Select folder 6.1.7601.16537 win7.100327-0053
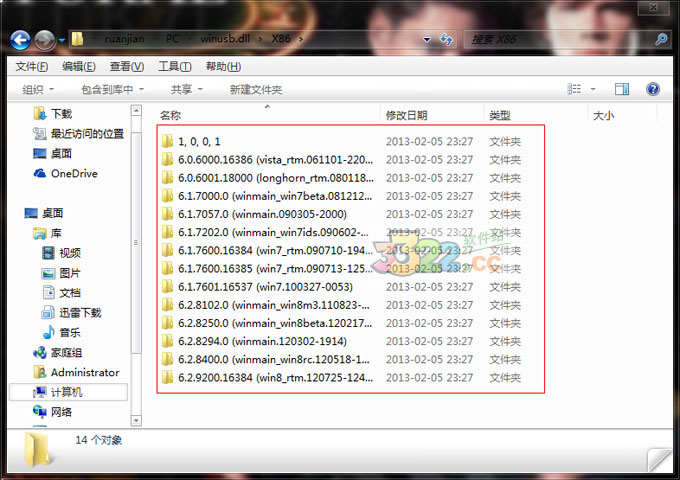 point(257,287)
